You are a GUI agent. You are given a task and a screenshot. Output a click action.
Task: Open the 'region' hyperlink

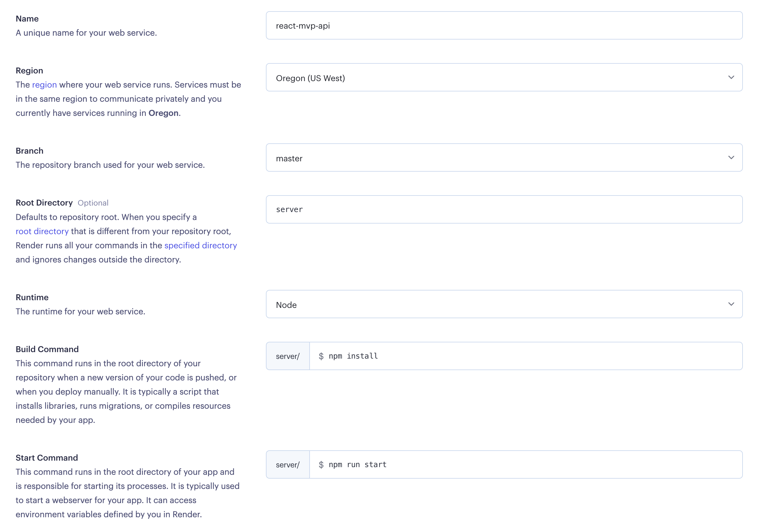(44, 85)
